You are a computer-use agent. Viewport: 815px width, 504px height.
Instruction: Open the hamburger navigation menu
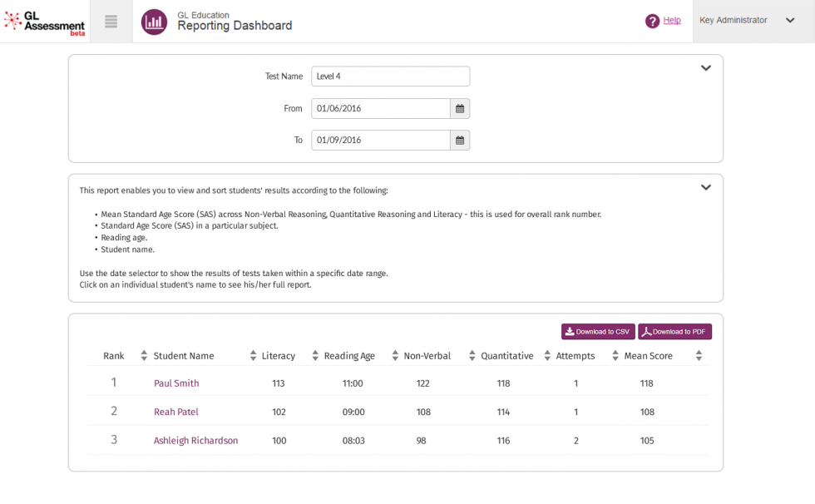coord(111,22)
